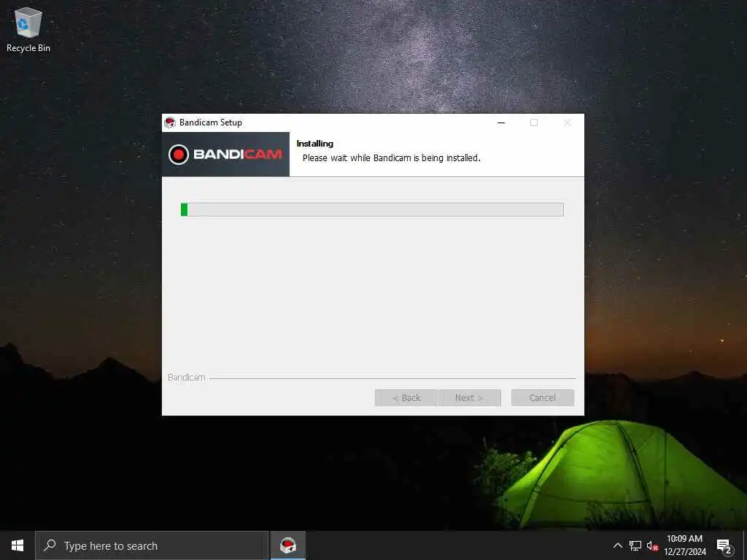Click the setup window close button
Screen dimensions: 747x560
coord(568,122)
